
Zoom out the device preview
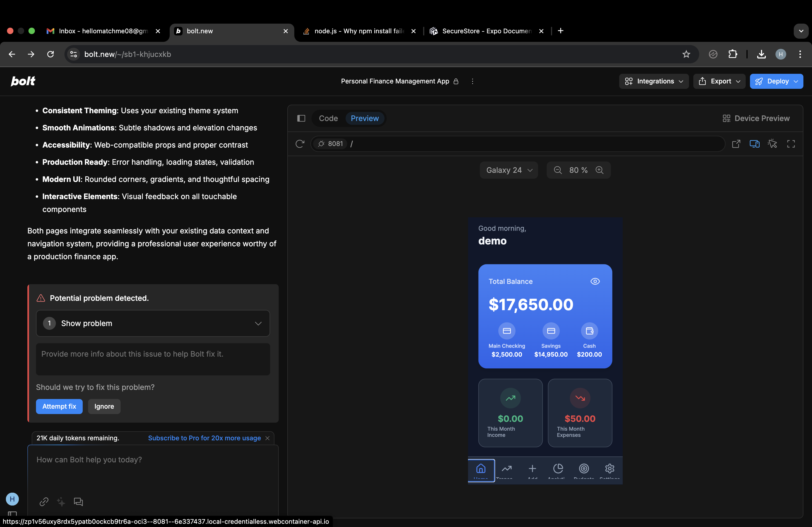click(557, 170)
